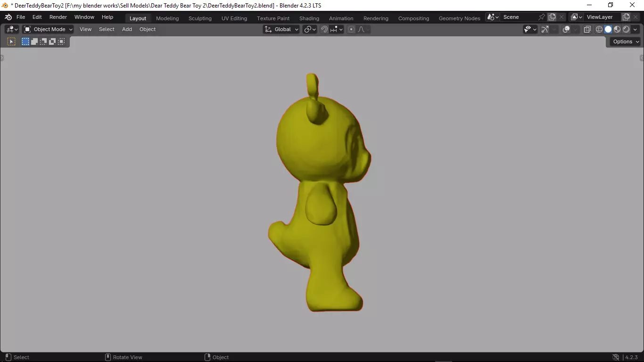Viewport: 644px width, 362px height.
Task: Open the Edit menu
Action: click(x=37, y=17)
